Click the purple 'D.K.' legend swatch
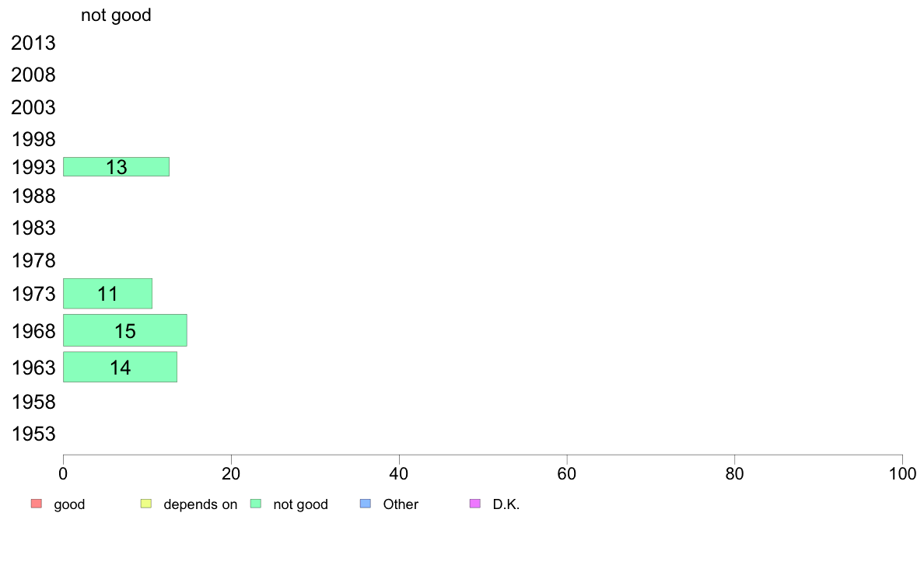924x572 pixels. point(475,504)
